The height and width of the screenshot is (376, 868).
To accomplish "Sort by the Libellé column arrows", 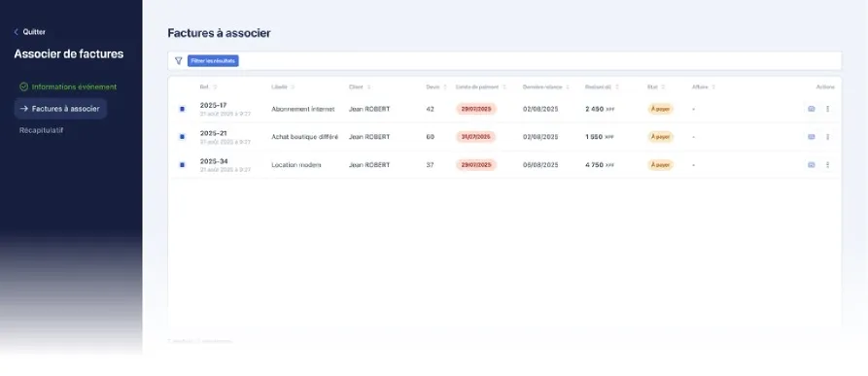I will click(x=293, y=86).
